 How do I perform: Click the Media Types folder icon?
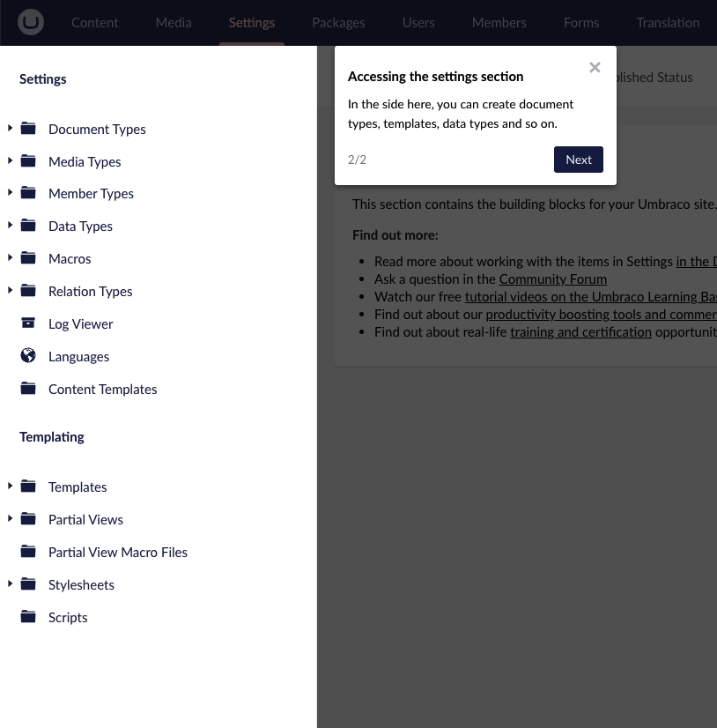click(28, 160)
